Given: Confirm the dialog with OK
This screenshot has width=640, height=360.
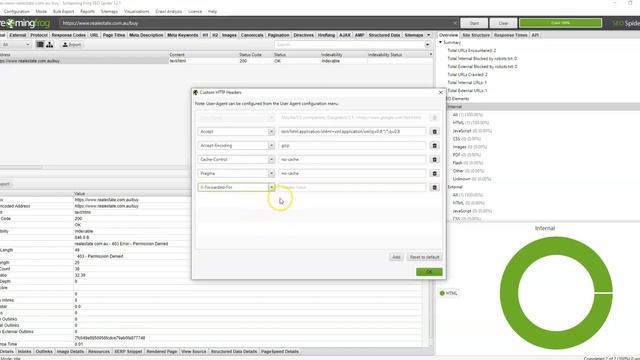Looking at the screenshot, I should [x=429, y=272].
